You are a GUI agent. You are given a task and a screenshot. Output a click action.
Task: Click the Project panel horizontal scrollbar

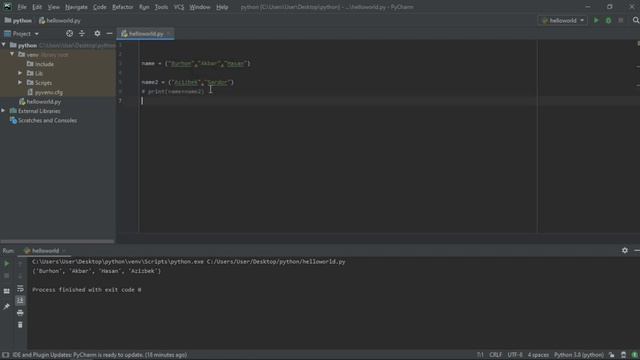[x=58, y=242]
